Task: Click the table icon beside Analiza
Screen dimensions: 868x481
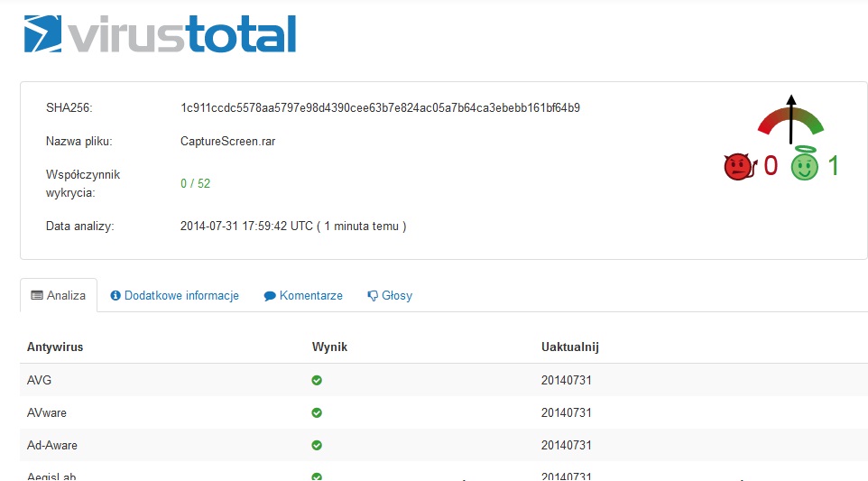Action: click(37, 296)
